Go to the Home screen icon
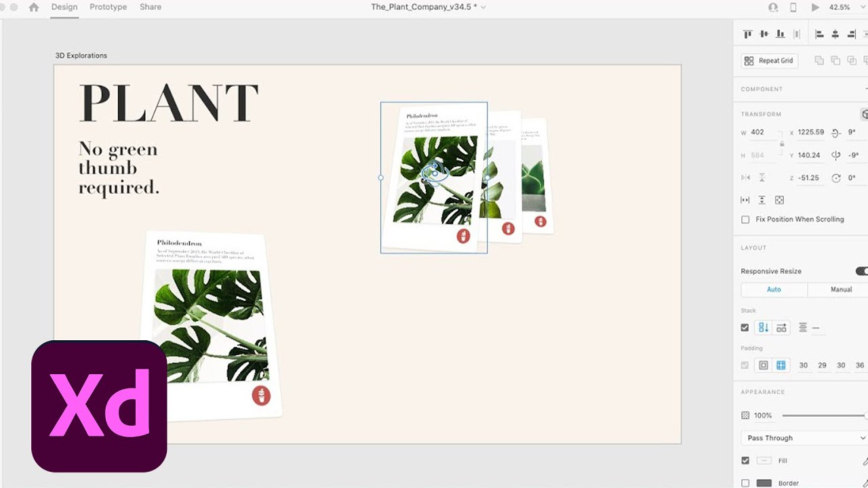Viewport: 868px width, 488px height. point(34,7)
